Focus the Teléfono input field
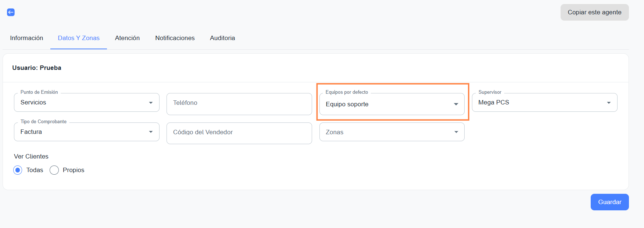This screenshot has height=228, width=644. 239,103
